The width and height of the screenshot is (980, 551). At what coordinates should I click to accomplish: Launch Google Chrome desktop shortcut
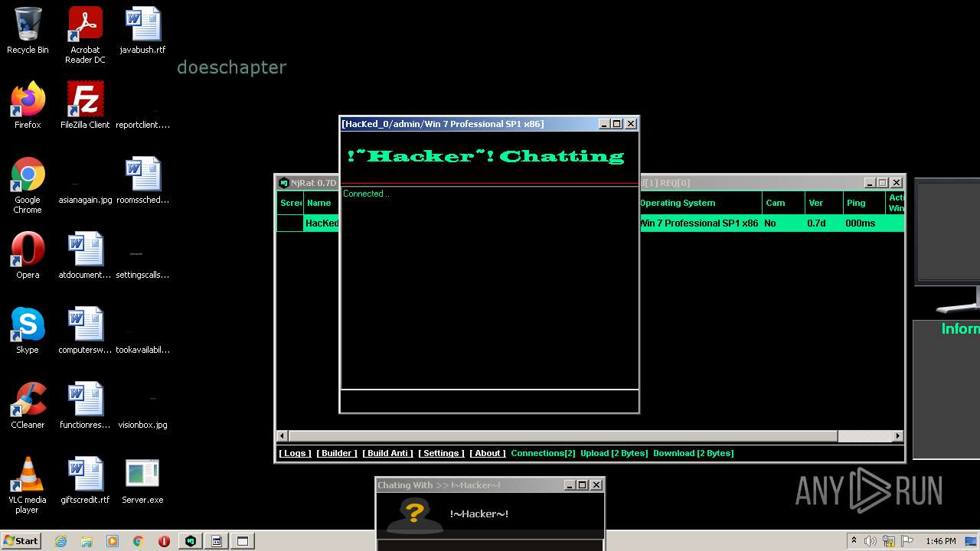tap(28, 185)
